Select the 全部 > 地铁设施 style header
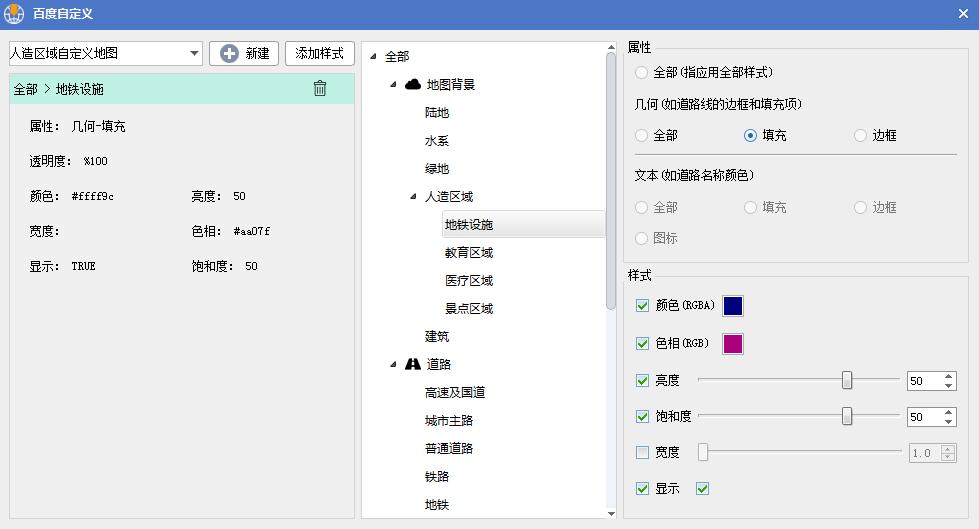 click(182, 89)
